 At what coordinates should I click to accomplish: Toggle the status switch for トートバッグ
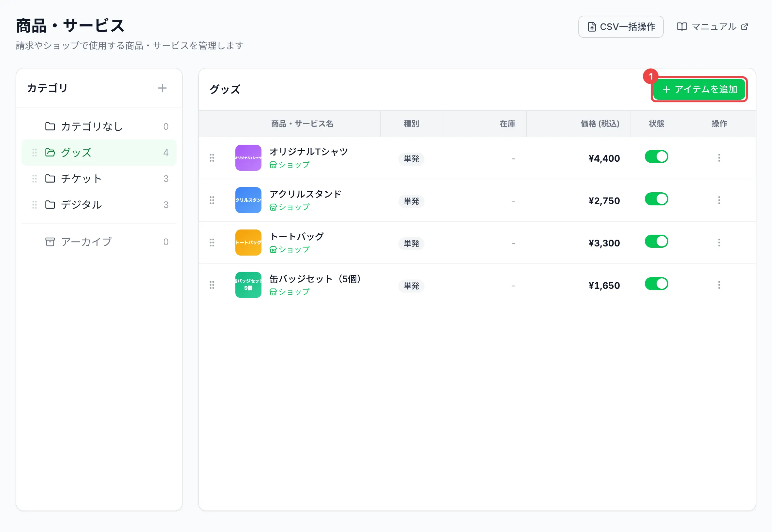[656, 241]
